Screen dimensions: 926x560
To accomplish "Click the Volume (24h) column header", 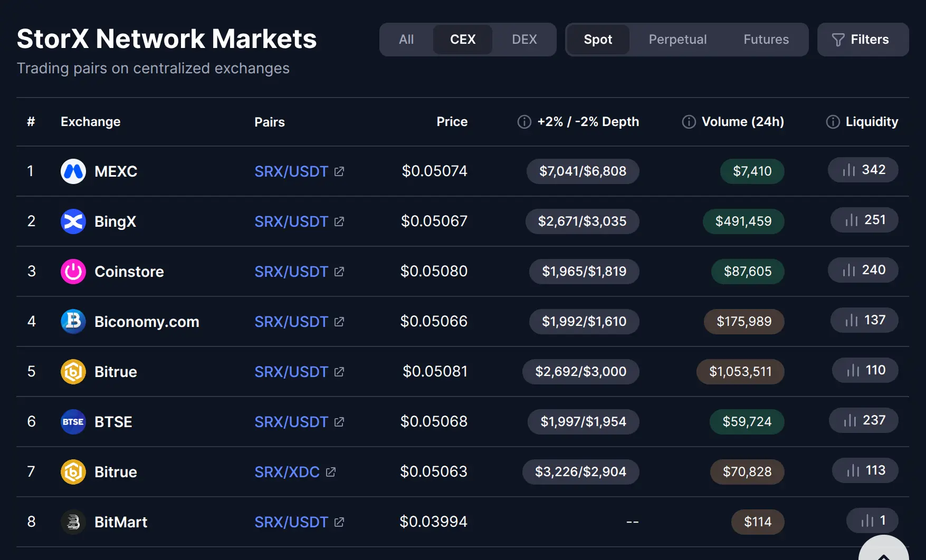I will click(743, 122).
